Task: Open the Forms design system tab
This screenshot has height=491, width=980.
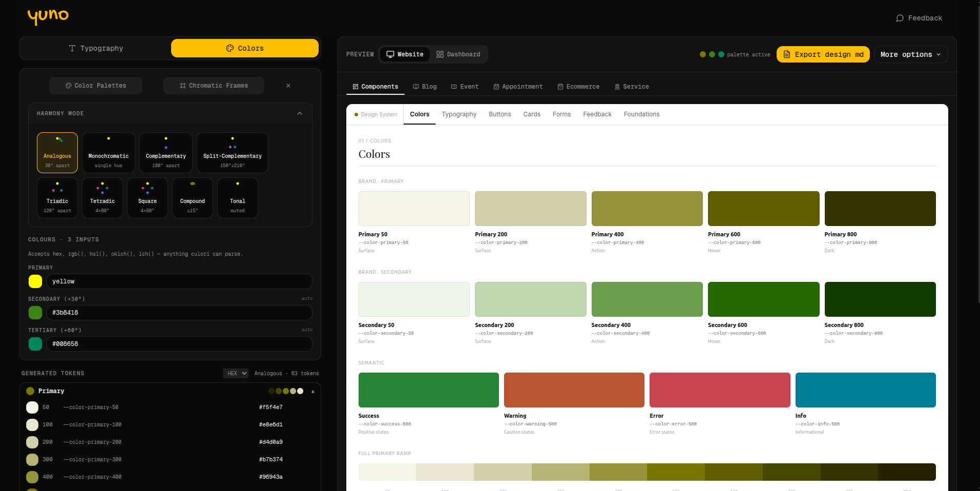Action: click(561, 114)
